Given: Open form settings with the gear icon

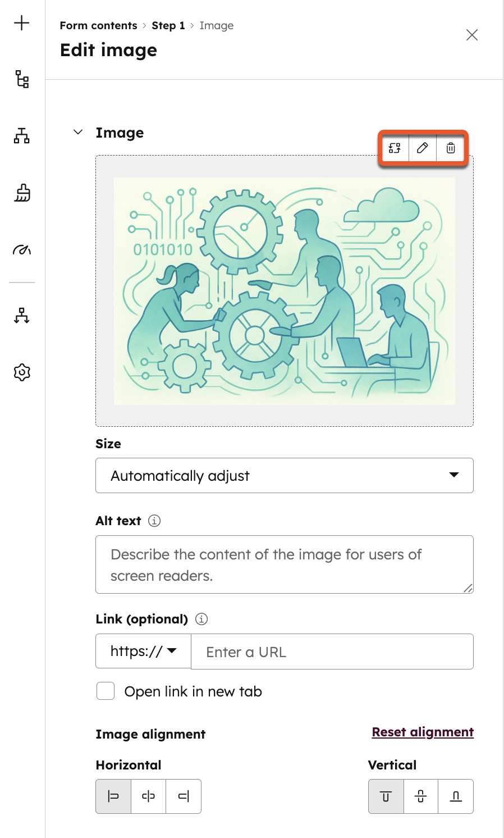Looking at the screenshot, I should (21, 372).
